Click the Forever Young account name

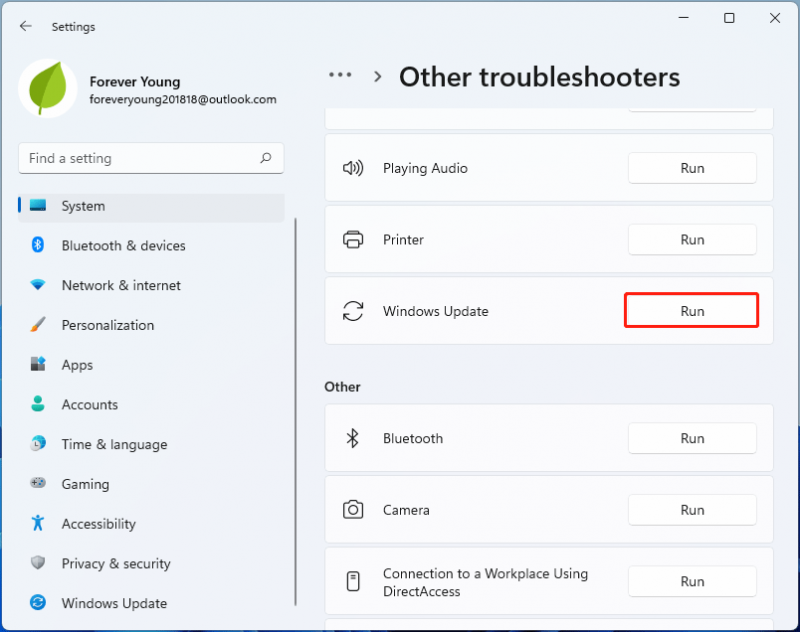135,82
